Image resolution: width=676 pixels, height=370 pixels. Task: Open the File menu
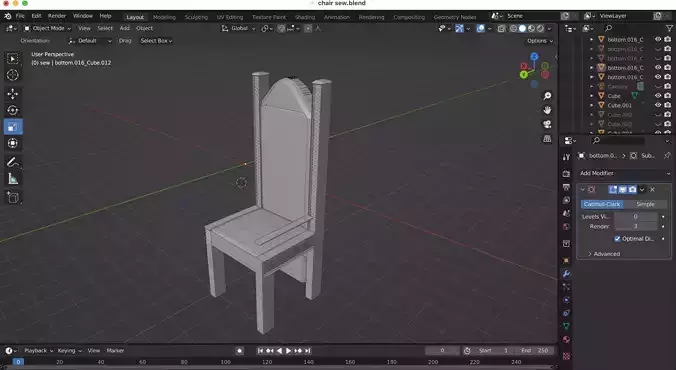(20, 16)
